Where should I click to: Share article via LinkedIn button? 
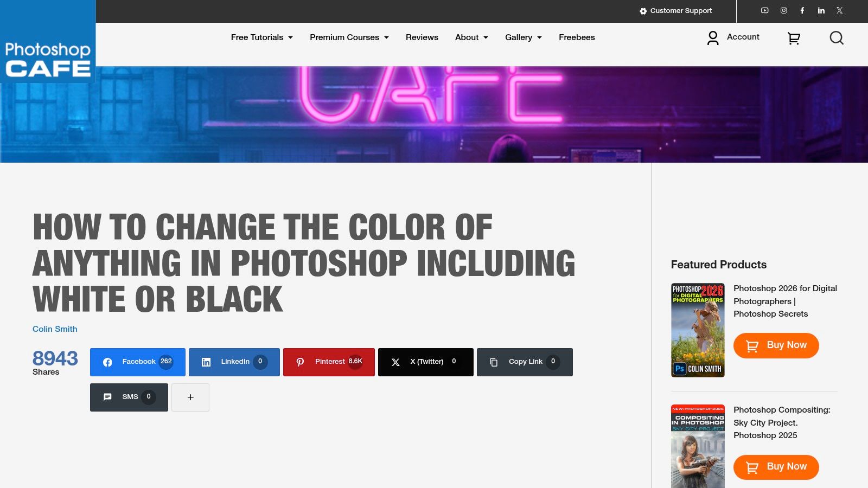click(234, 362)
